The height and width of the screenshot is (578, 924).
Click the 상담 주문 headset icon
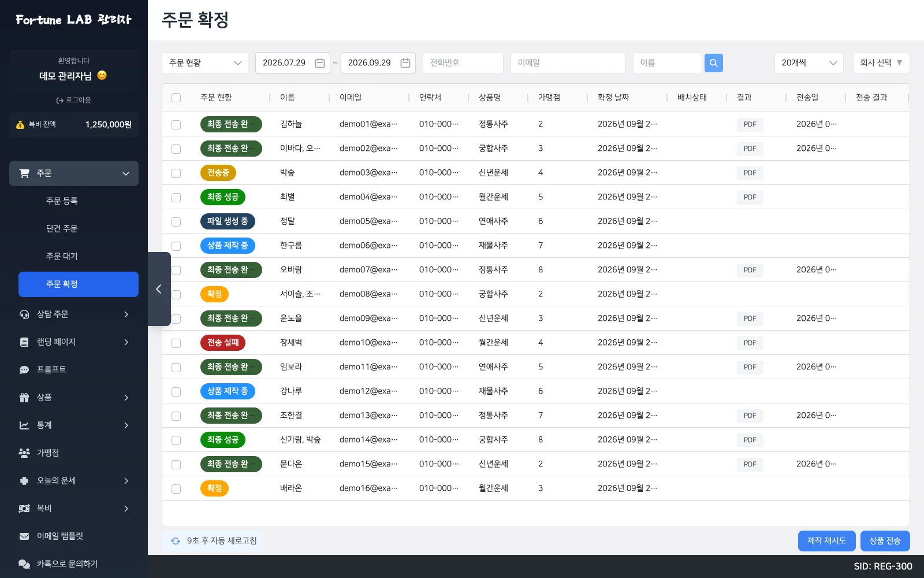click(x=24, y=314)
